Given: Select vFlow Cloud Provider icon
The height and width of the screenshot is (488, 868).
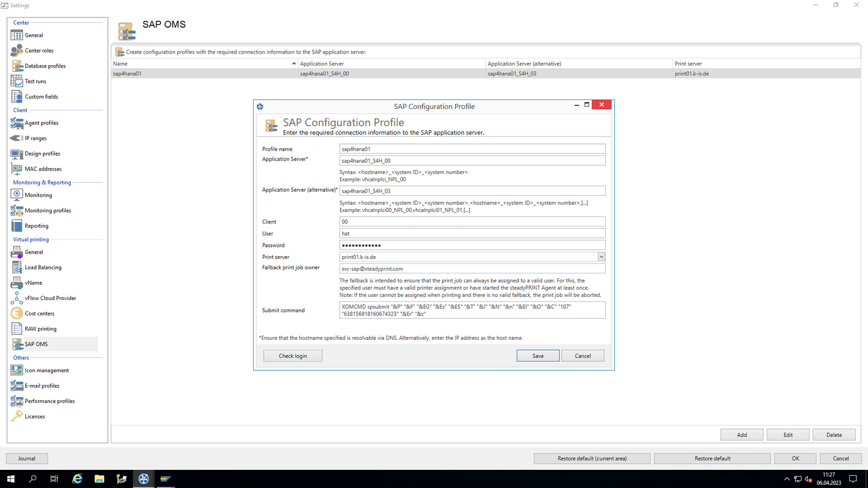Looking at the screenshot, I should (17, 298).
